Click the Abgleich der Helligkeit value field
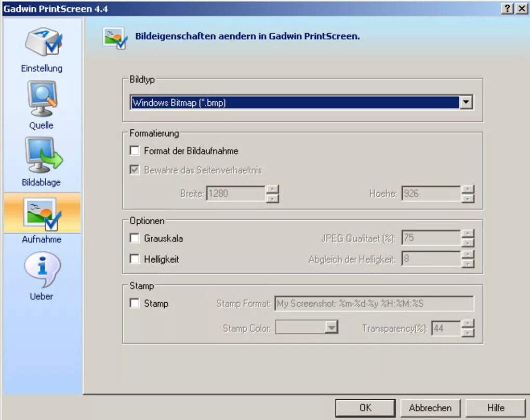 point(431,259)
